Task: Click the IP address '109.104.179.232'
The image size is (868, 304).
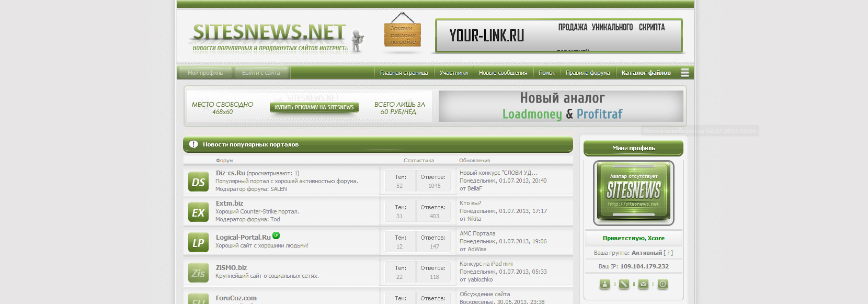Action: [x=644, y=266]
